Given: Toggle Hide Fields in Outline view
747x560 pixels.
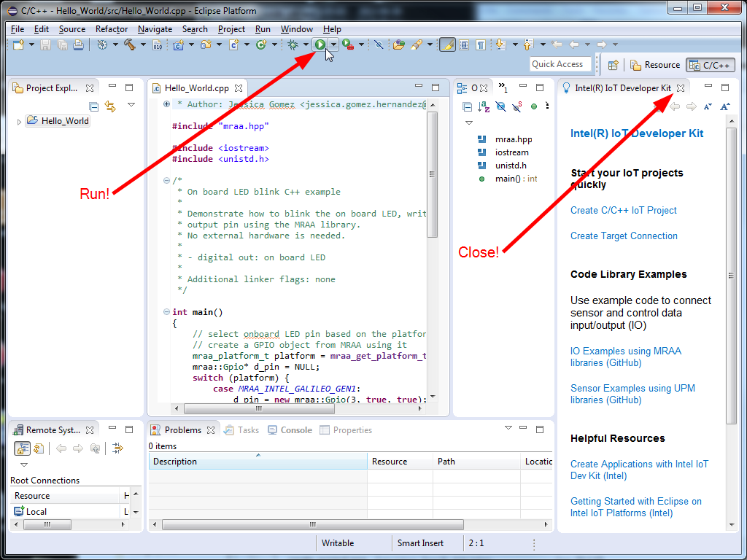Looking at the screenshot, I should point(500,106).
